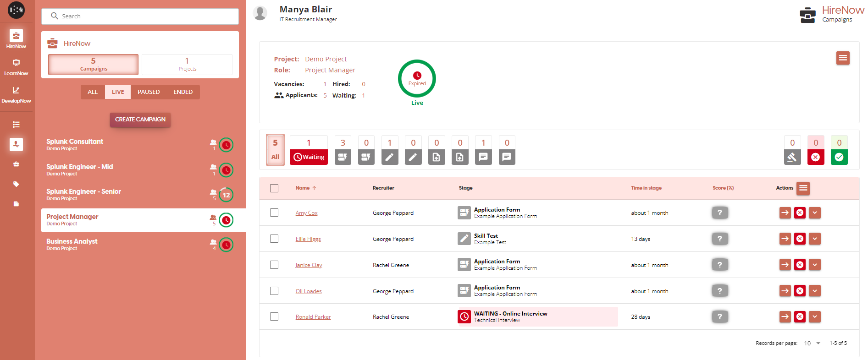Open the Ronald Parker applicant link
The image size is (868, 360).
(313, 317)
